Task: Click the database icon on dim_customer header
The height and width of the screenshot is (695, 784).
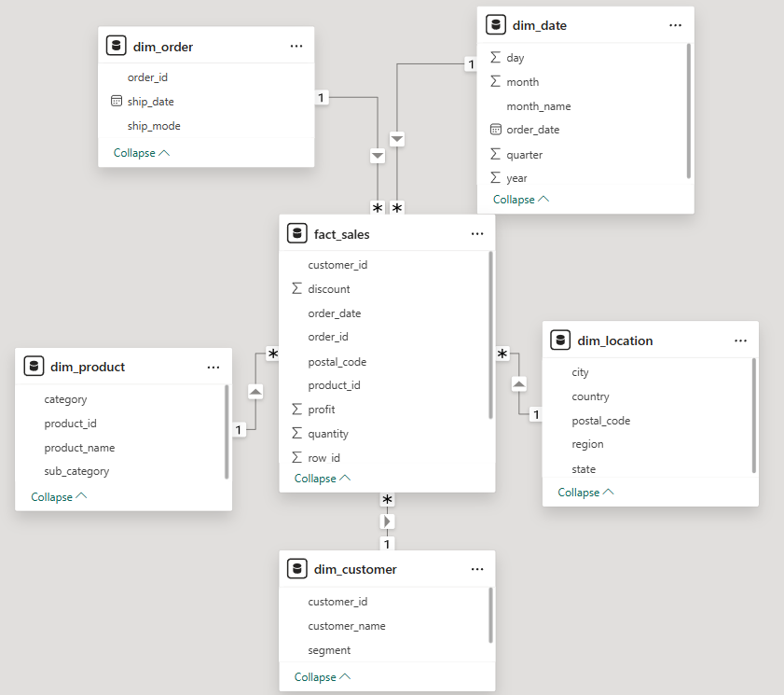Action: [x=297, y=568]
